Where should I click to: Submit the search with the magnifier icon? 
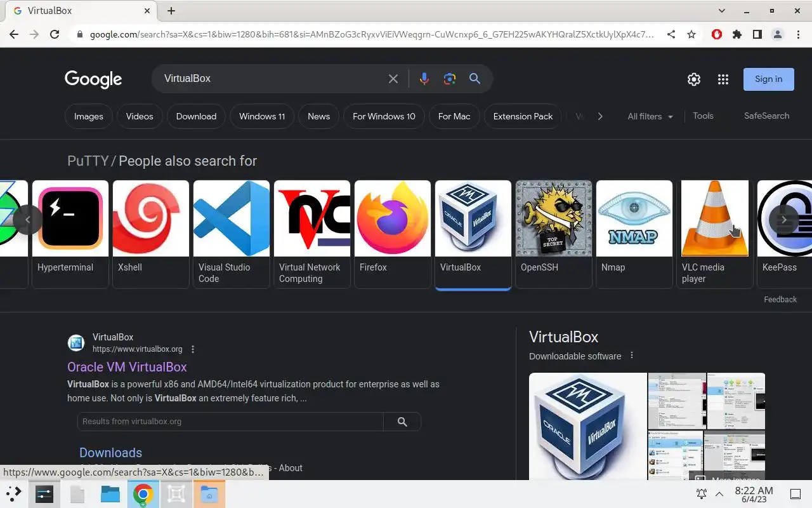coord(475,79)
